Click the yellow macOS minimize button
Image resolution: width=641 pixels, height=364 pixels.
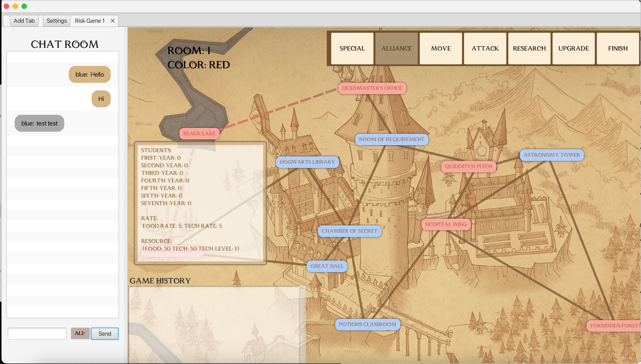[x=15, y=6]
